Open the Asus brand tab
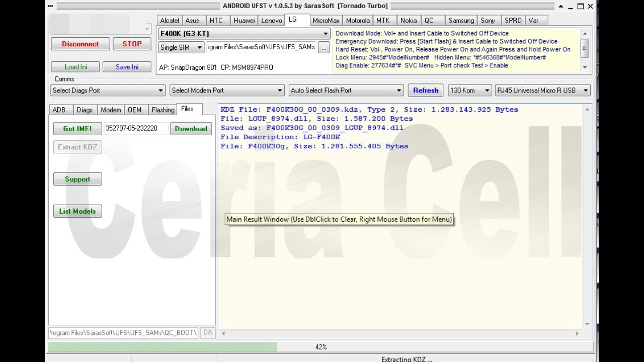Image resolution: width=644 pixels, height=362 pixels. 192,21
